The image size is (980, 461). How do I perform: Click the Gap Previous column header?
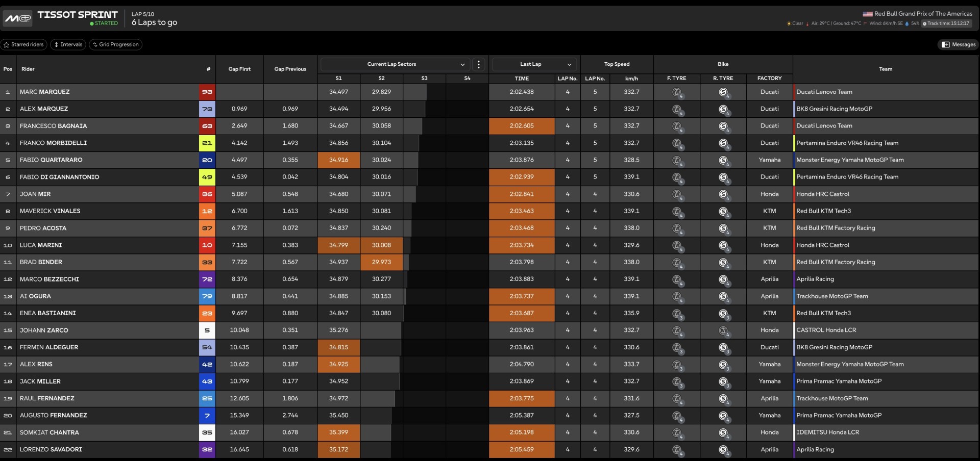(x=290, y=69)
